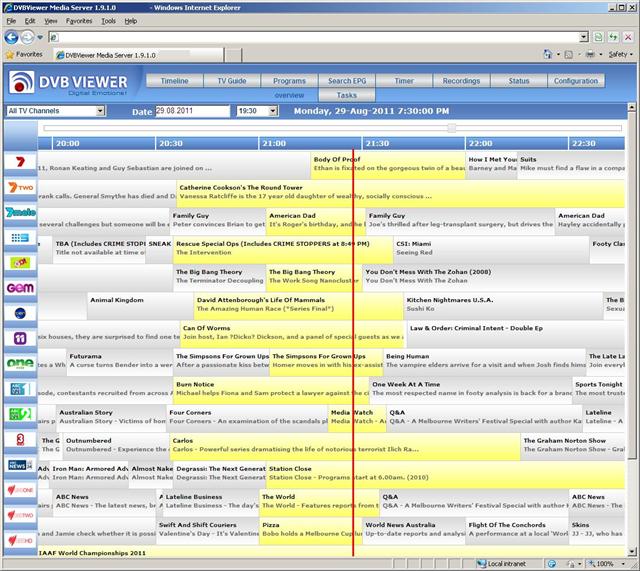Image resolution: width=640 pixels, height=571 pixels.
Task: Go to the Search EPG tab
Action: click(x=347, y=81)
